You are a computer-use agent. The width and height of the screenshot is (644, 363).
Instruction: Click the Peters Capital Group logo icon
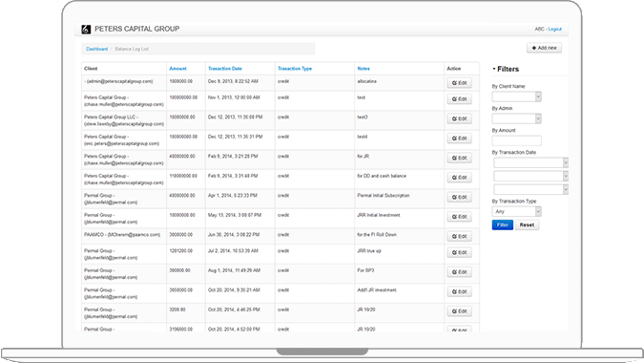pos(86,30)
